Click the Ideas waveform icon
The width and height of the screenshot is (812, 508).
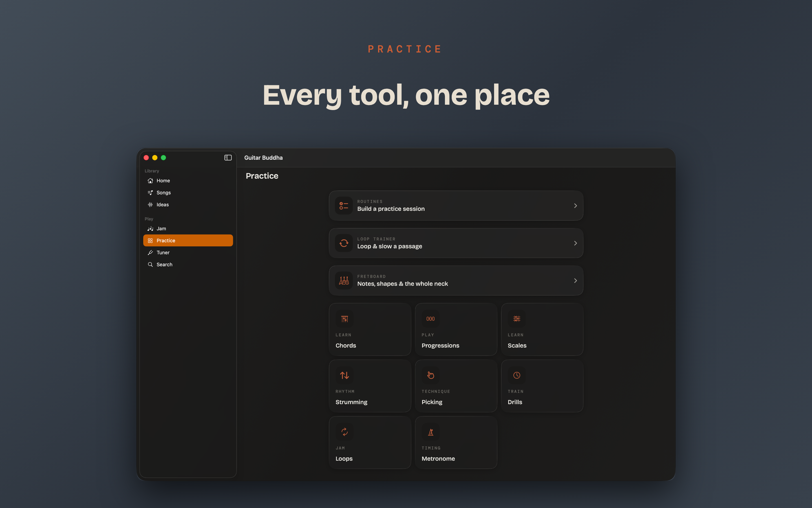click(150, 205)
